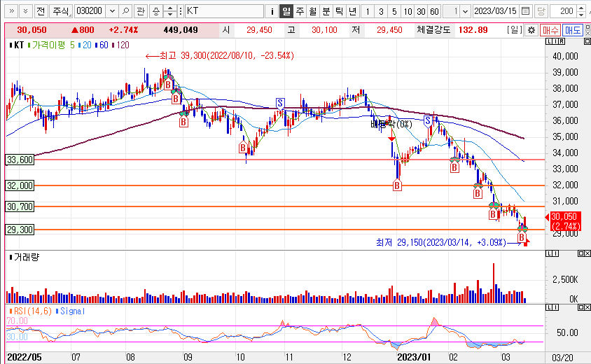591x364 pixels.
Task: Click the 전 market button
Action: (41, 11)
